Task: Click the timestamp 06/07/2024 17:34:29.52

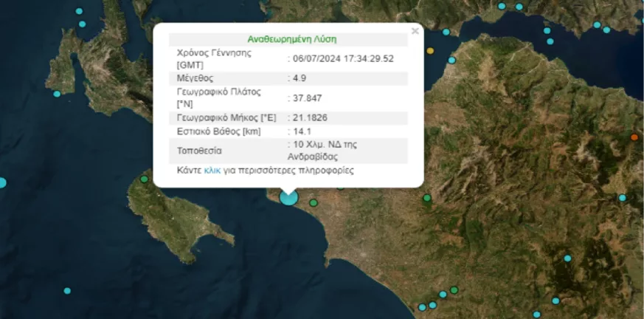Action: click(x=342, y=58)
